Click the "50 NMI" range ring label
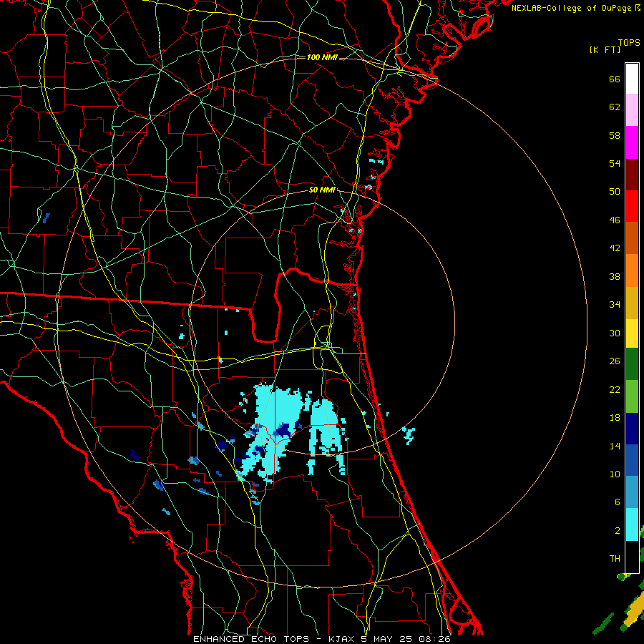This screenshot has height=644, width=644. (322, 190)
